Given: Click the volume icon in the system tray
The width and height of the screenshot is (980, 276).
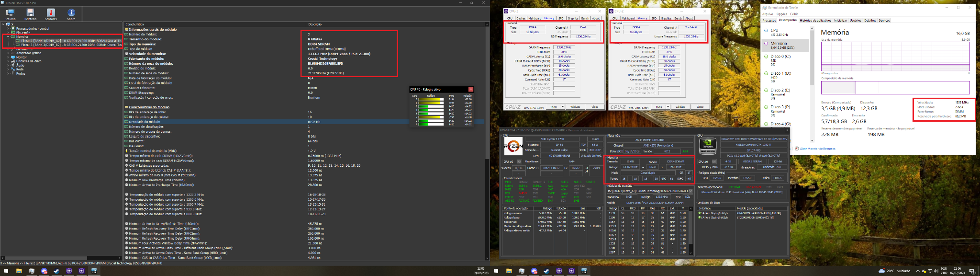Looking at the screenshot, I should (936, 271).
